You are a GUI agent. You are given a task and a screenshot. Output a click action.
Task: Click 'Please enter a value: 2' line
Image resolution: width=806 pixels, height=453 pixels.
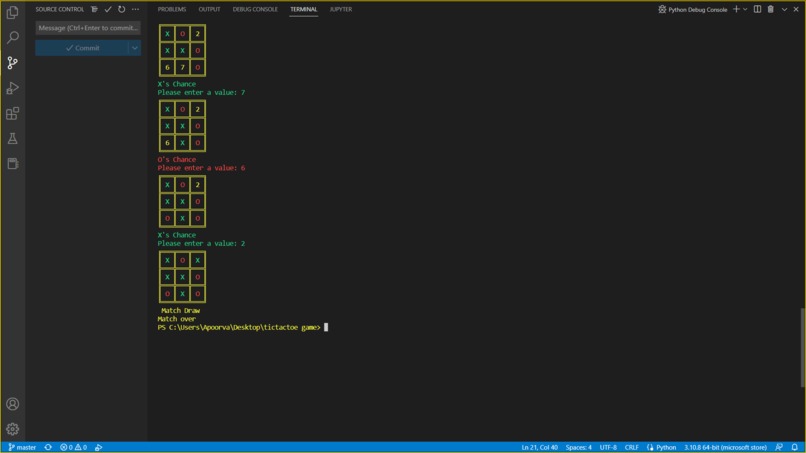201,244
